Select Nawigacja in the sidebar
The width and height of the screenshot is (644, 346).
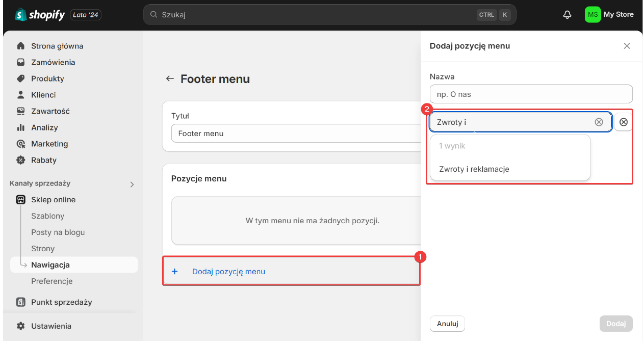point(74,265)
